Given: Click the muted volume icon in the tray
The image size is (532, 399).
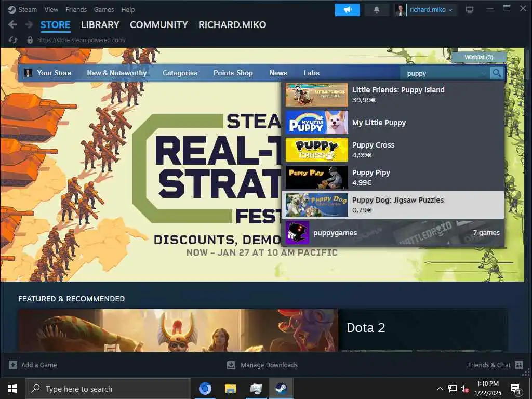Looking at the screenshot, I should 465,389.
